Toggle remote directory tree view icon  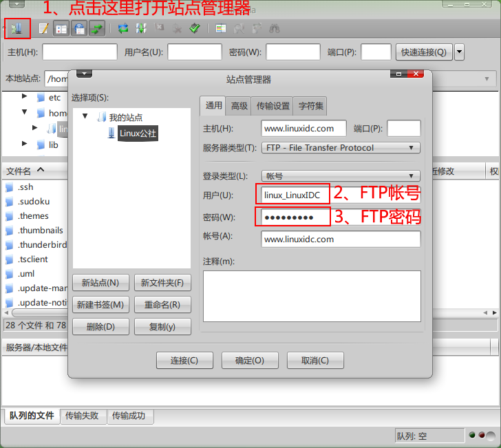tap(79, 29)
